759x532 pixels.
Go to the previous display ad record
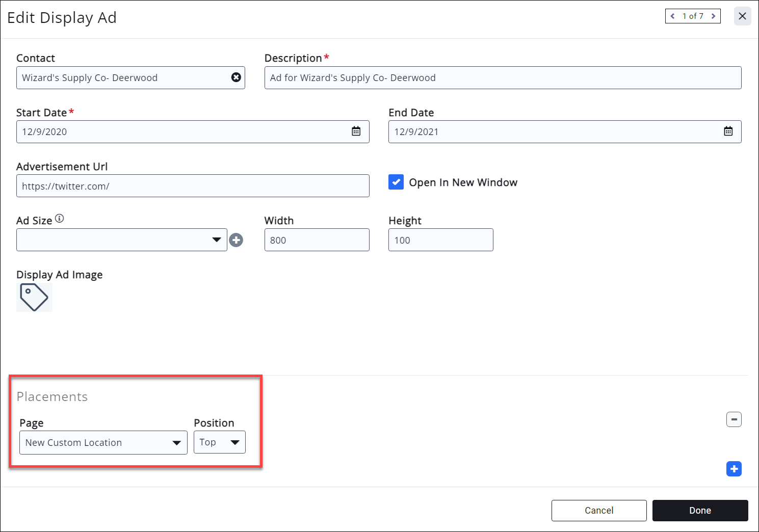point(673,16)
